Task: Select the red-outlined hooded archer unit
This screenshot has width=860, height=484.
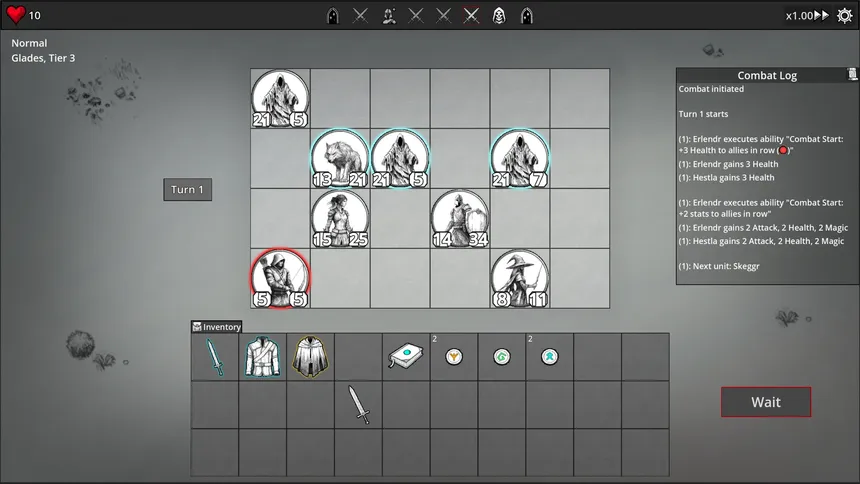Action: tap(280, 278)
